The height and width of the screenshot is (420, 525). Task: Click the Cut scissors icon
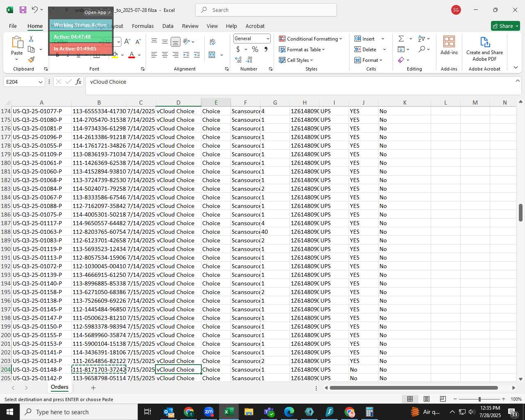click(31, 39)
